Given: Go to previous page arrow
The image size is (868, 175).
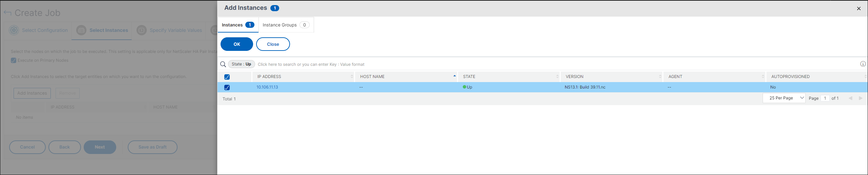Looking at the screenshot, I should coord(850,98).
